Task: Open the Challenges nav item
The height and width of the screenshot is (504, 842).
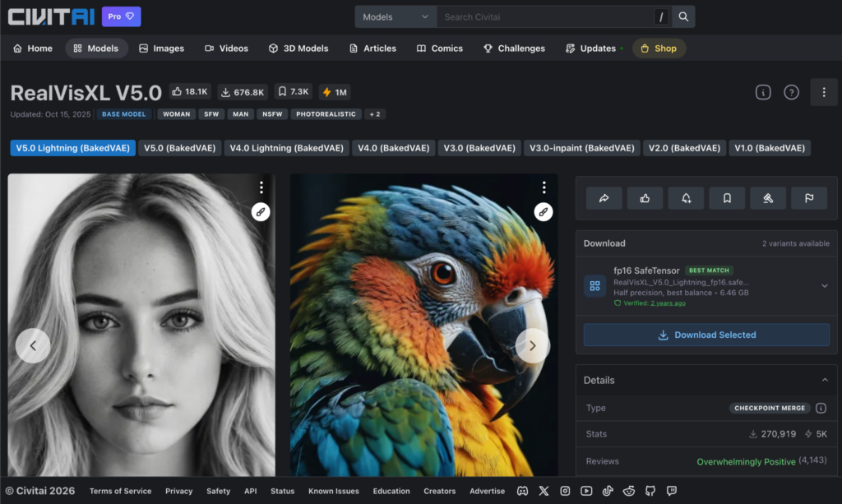Action: click(515, 49)
